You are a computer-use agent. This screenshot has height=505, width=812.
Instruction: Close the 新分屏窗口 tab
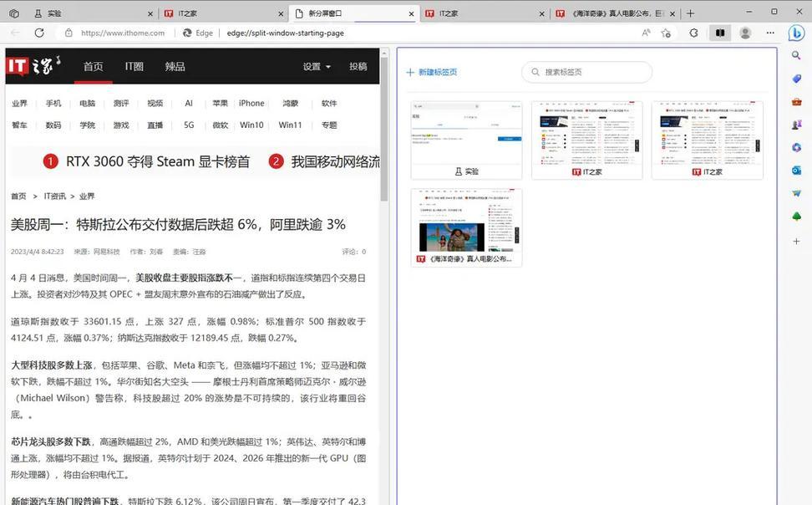(411, 14)
